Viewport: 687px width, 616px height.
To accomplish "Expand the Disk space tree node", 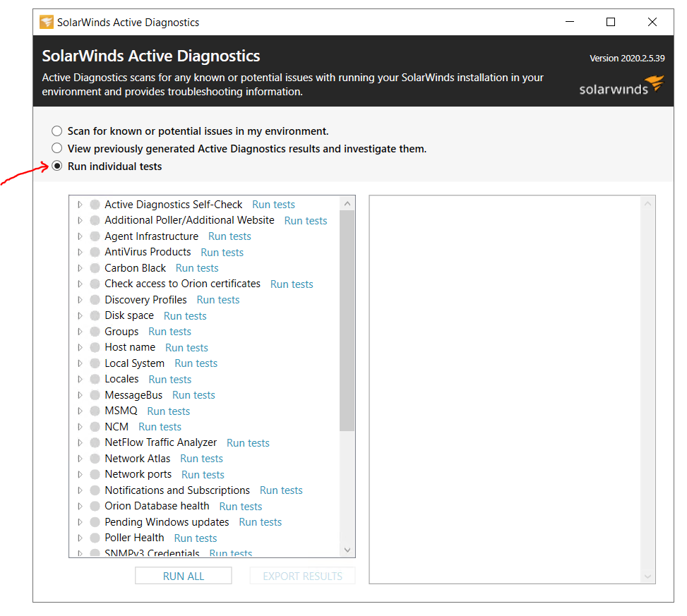I will [x=80, y=315].
